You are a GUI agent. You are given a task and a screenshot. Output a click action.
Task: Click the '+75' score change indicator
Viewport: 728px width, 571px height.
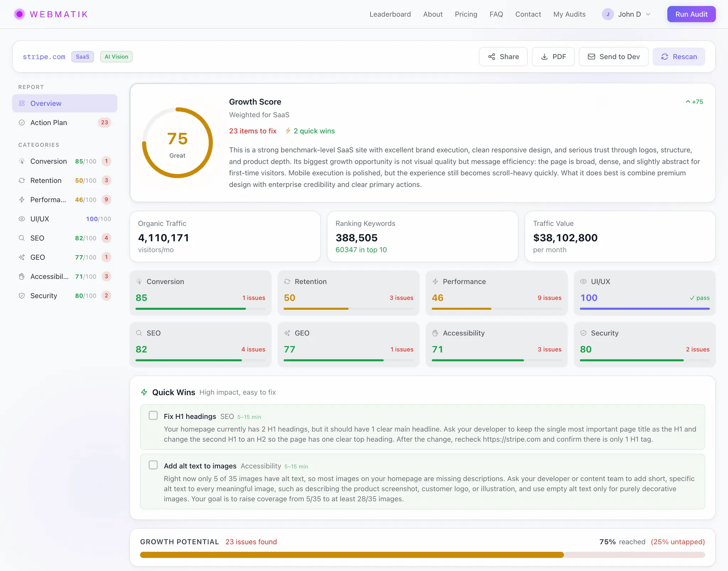point(694,102)
